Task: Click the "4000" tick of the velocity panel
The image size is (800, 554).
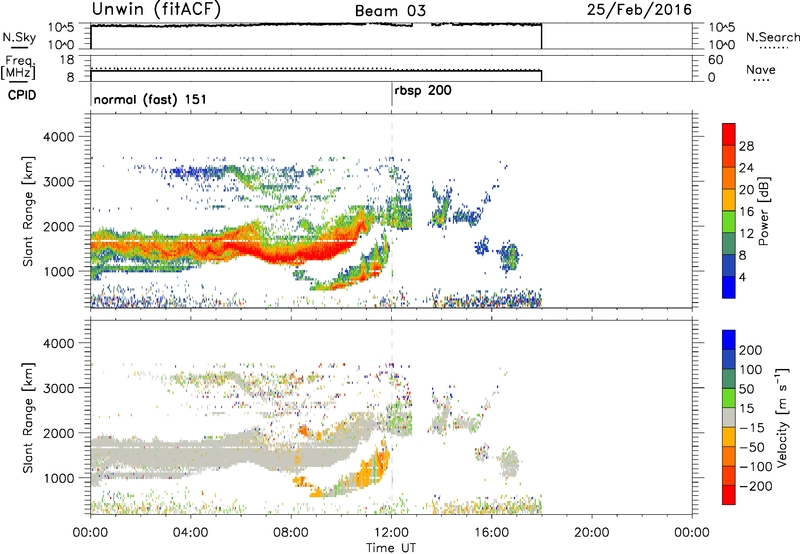Action: pos(58,343)
